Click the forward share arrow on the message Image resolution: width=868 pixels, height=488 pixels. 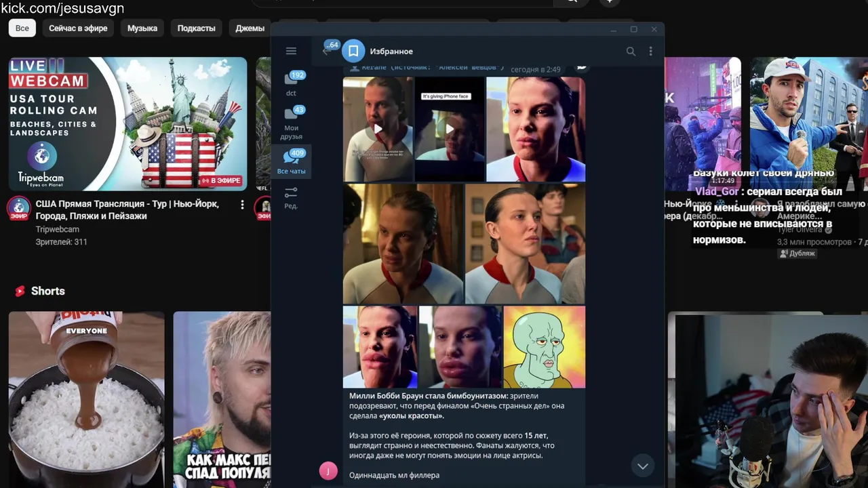[581, 67]
